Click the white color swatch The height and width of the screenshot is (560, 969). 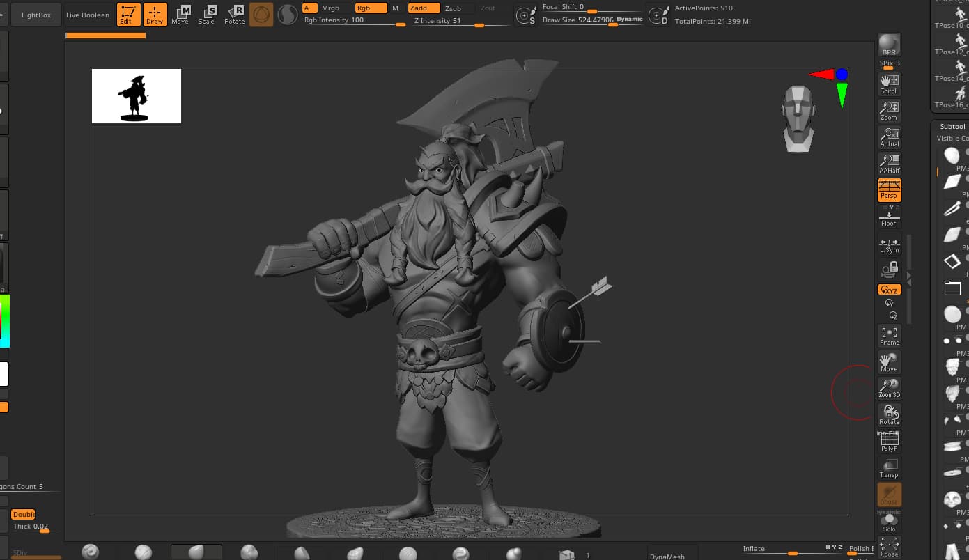4,374
